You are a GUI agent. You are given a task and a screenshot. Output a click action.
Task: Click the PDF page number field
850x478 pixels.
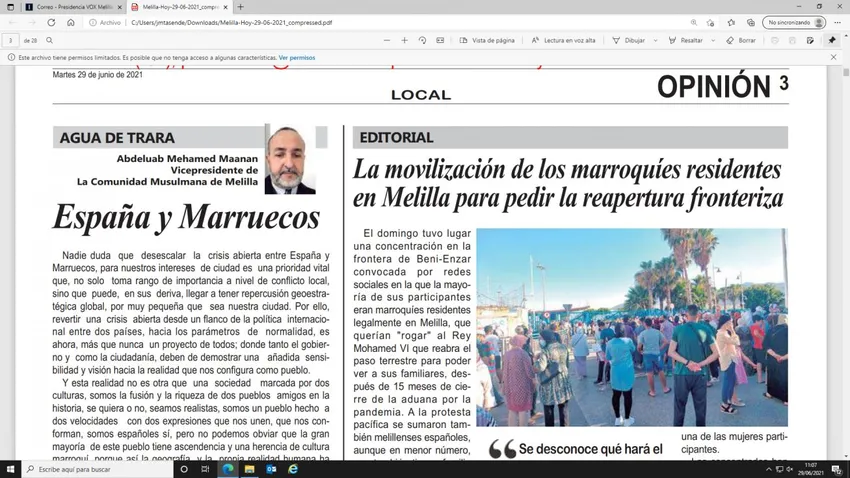pos(11,40)
